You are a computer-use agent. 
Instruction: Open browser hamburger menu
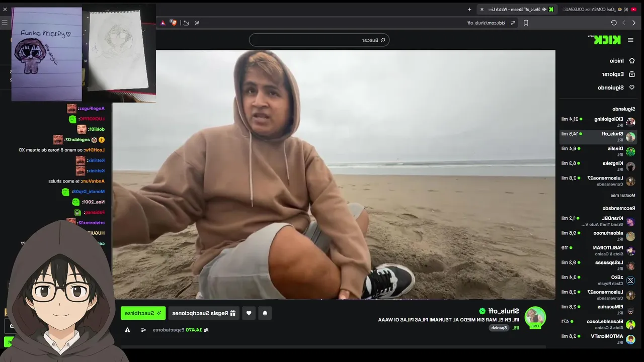5,23
